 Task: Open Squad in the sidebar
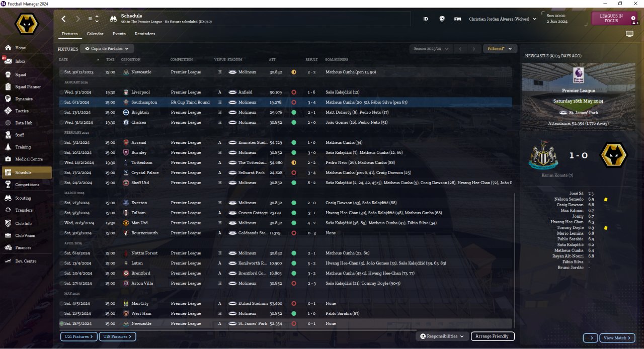click(27, 74)
